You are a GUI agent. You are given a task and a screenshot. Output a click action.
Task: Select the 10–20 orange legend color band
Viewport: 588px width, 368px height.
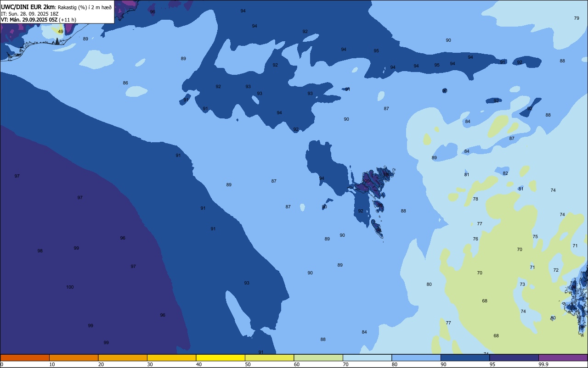pos(73,357)
